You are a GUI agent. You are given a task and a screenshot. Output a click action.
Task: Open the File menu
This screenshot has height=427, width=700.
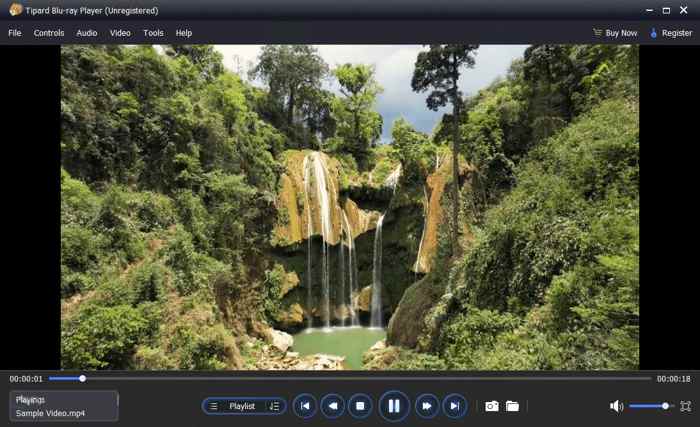click(15, 33)
